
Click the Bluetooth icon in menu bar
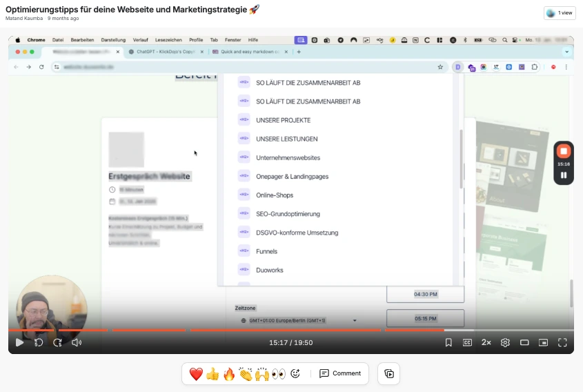[465, 40]
